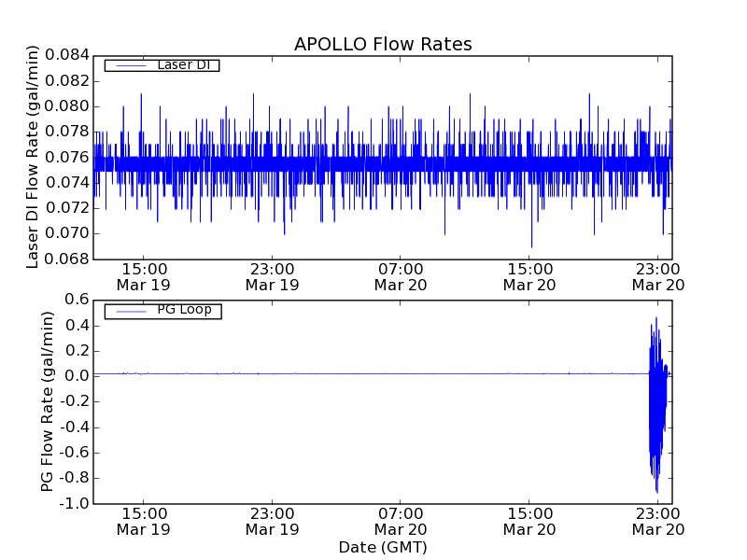The width and height of the screenshot is (747, 560).
Task: Click the 'PG Flow Rate (gal/min)' axis label
Action: [x=47, y=401]
